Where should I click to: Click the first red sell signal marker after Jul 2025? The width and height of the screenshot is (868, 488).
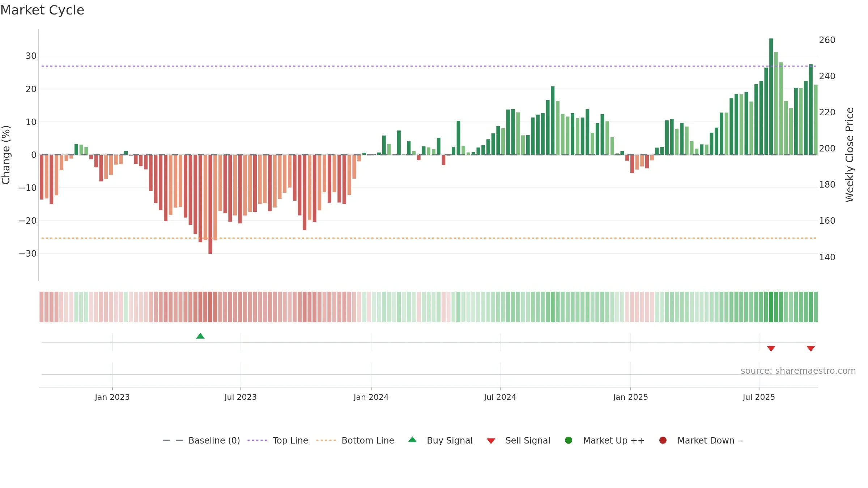coord(771,348)
